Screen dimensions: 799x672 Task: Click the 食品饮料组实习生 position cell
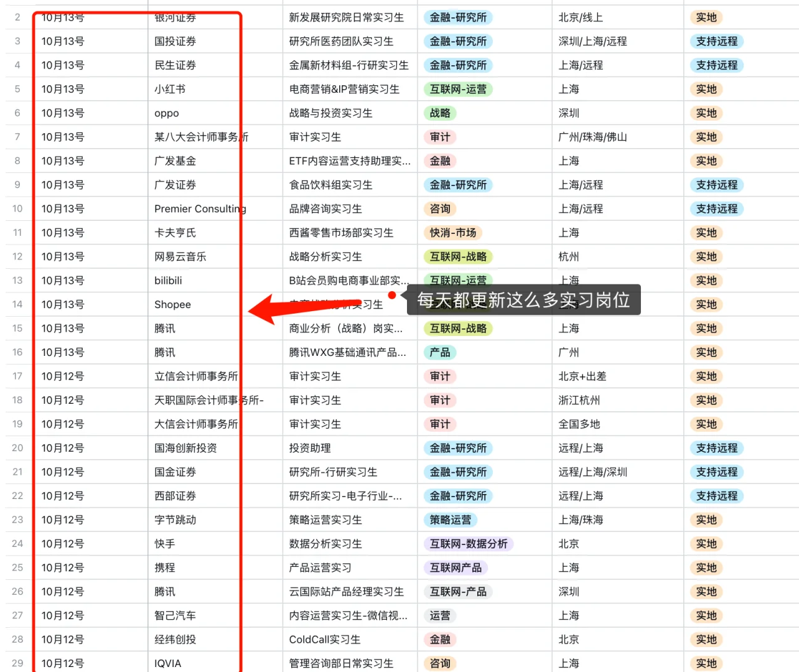pos(350,185)
